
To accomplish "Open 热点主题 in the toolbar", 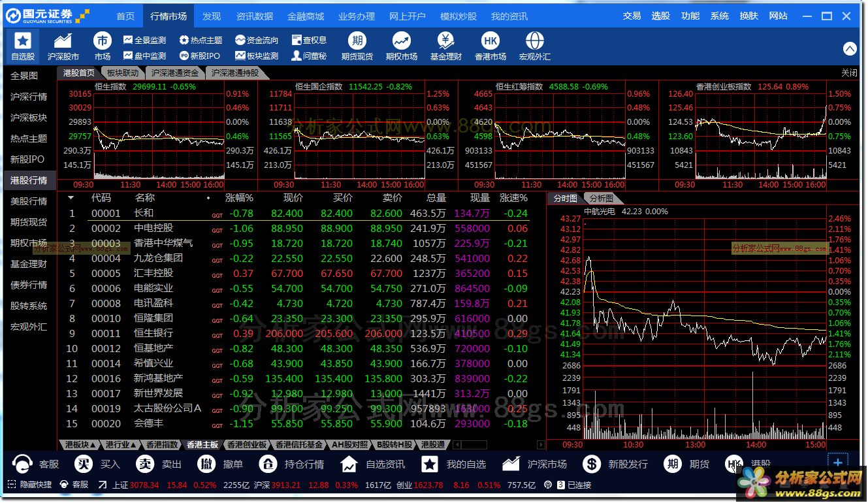I will tap(201, 41).
